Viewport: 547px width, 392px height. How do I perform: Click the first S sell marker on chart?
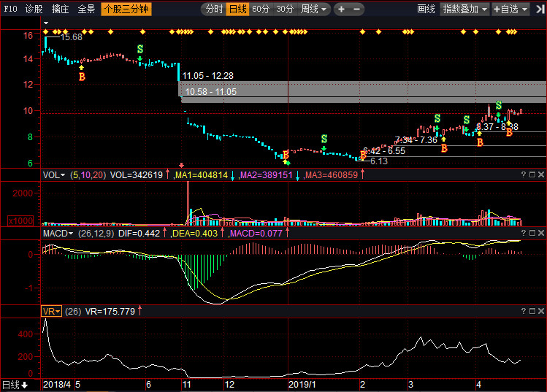(x=139, y=49)
